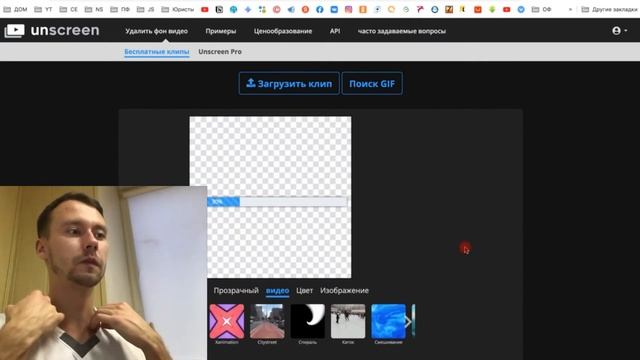Open the JS bookmarks folder
This screenshot has width=640, height=360.
[x=146, y=9]
